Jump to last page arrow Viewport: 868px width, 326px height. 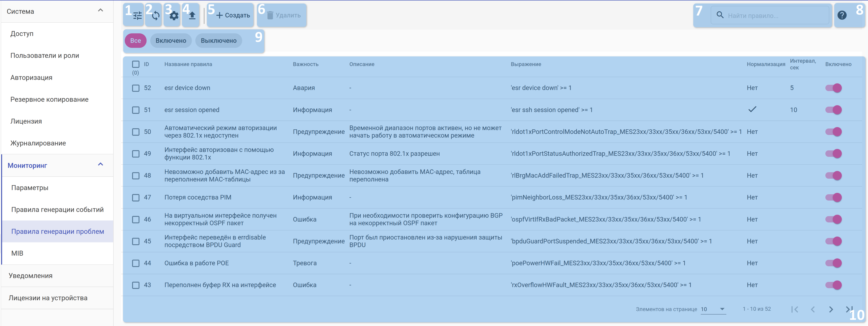click(x=849, y=309)
